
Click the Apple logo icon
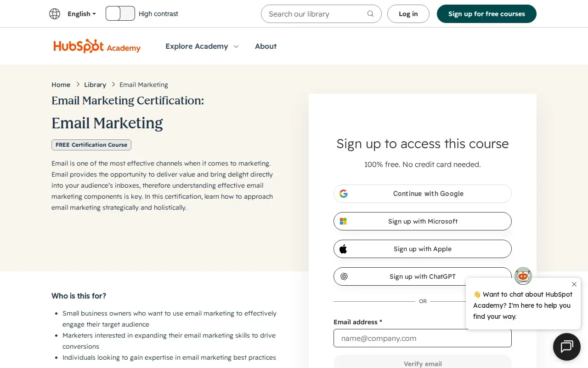pyautogui.click(x=343, y=249)
